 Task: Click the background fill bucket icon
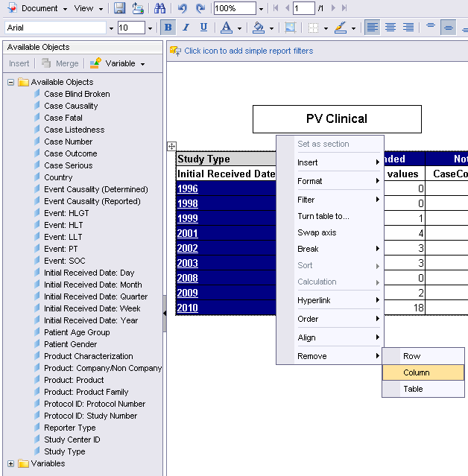(x=259, y=28)
